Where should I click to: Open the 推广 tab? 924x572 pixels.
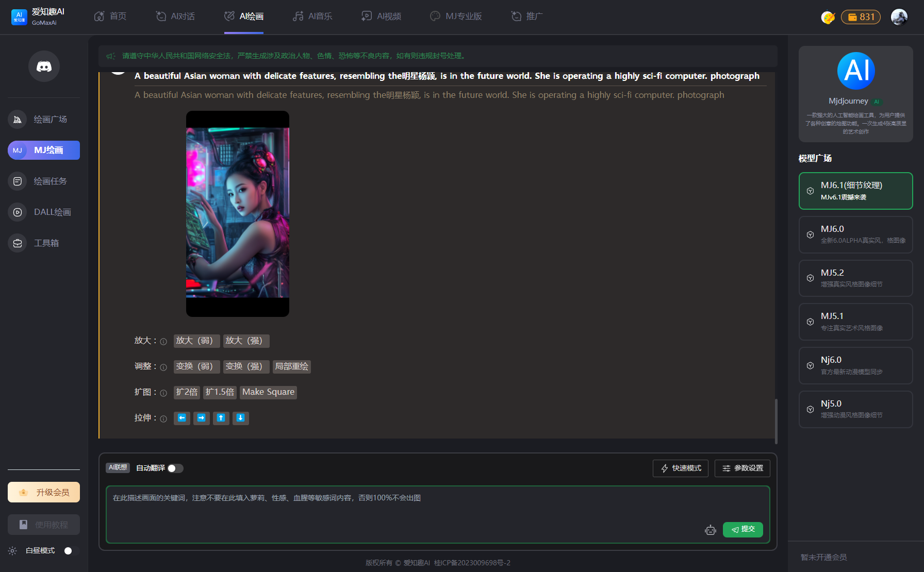pyautogui.click(x=527, y=16)
